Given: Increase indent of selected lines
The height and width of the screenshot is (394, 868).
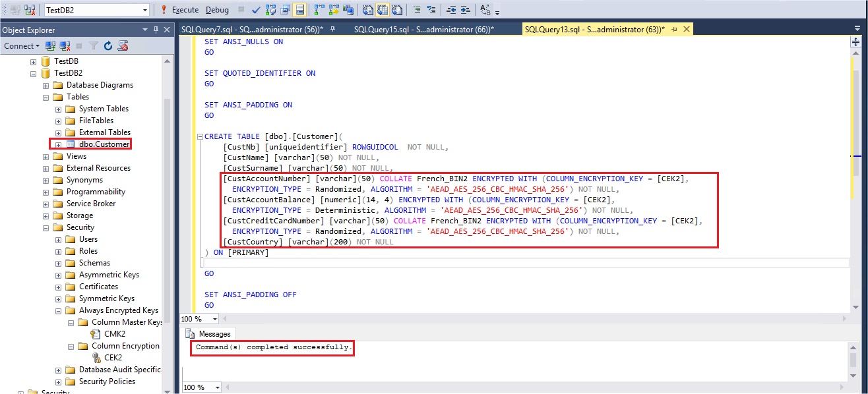Looking at the screenshot, I should point(466,10).
